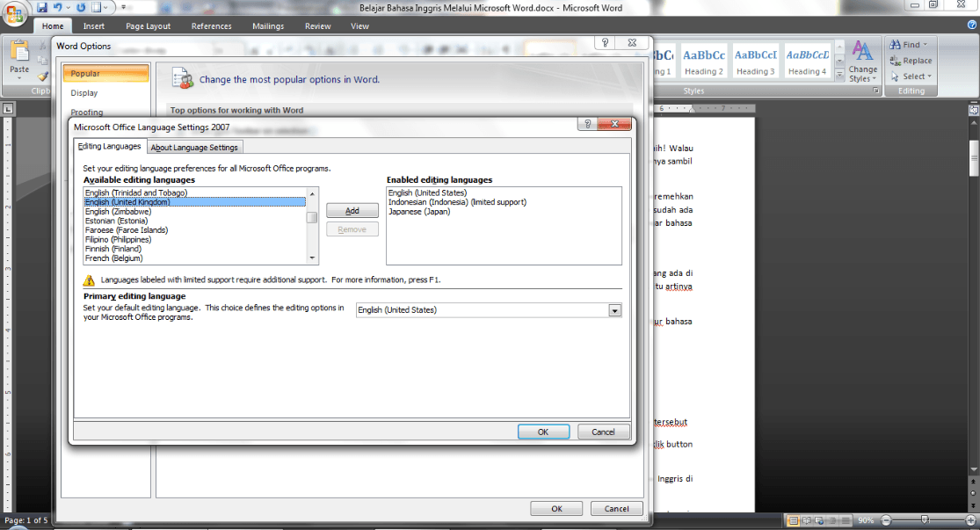Open the Primary editing language dropdown

pos(615,310)
